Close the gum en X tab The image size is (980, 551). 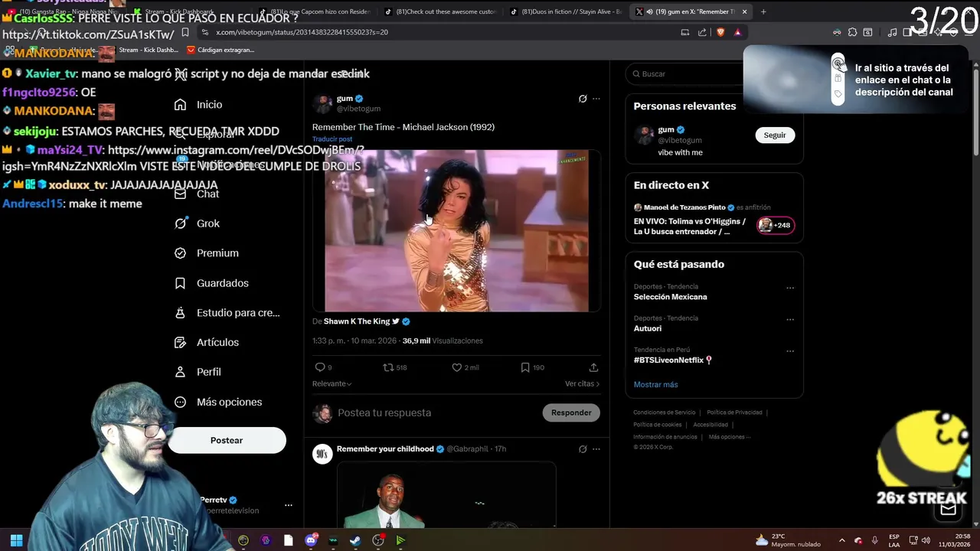click(x=744, y=11)
